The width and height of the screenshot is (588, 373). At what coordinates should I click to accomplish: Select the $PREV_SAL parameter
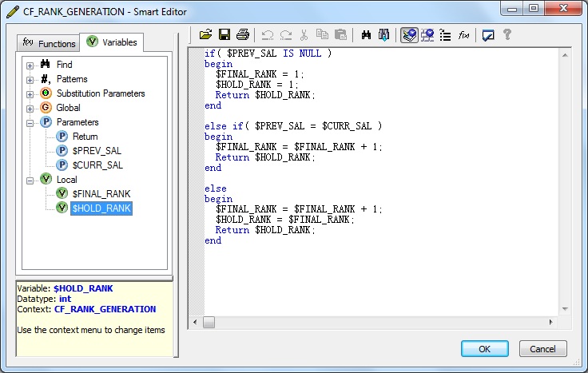[97, 151]
